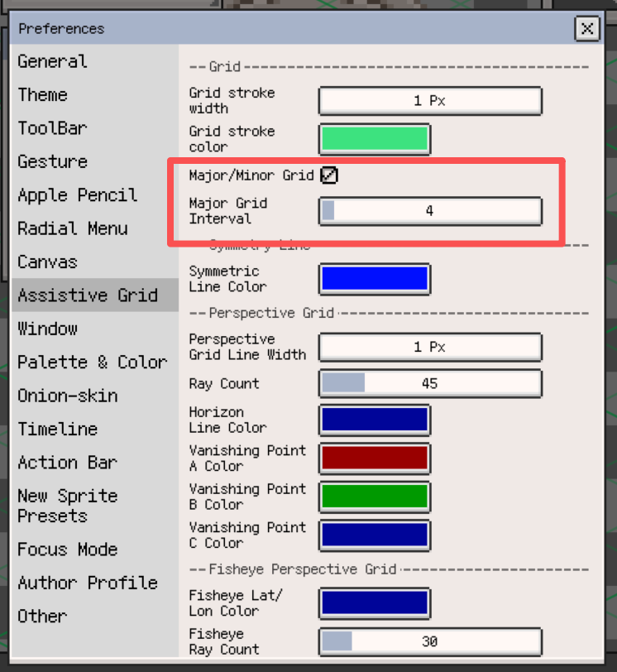Image resolution: width=617 pixels, height=672 pixels.
Task: Toggle the Major/Minor Grid checkbox
Action: (x=329, y=175)
